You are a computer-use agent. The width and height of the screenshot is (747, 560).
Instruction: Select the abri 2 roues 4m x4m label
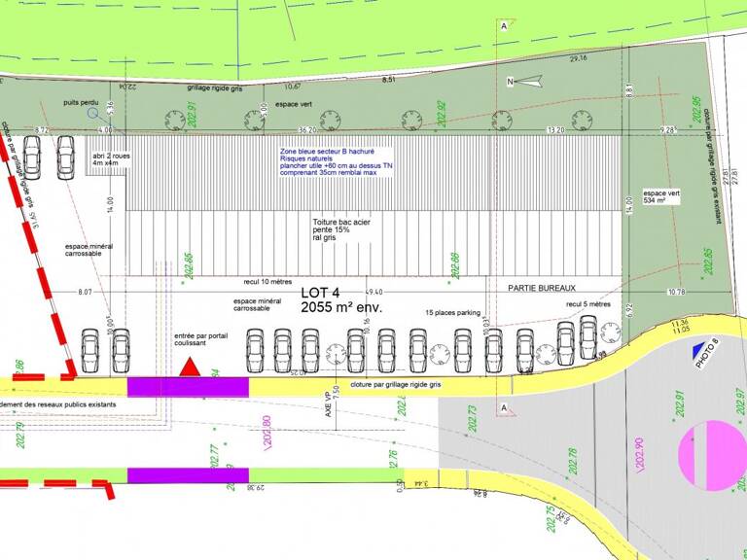pyautogui.click(x=112, y=159)
